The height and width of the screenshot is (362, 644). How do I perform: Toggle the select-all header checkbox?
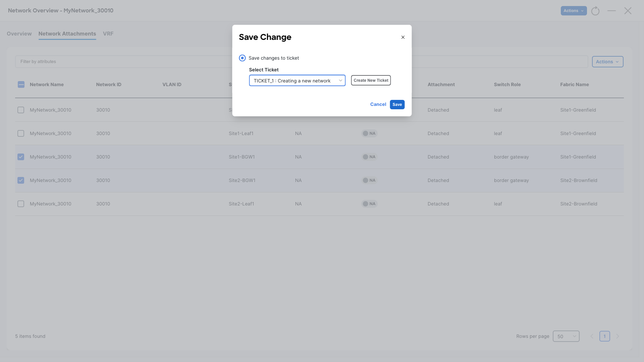tap(21, 84)
